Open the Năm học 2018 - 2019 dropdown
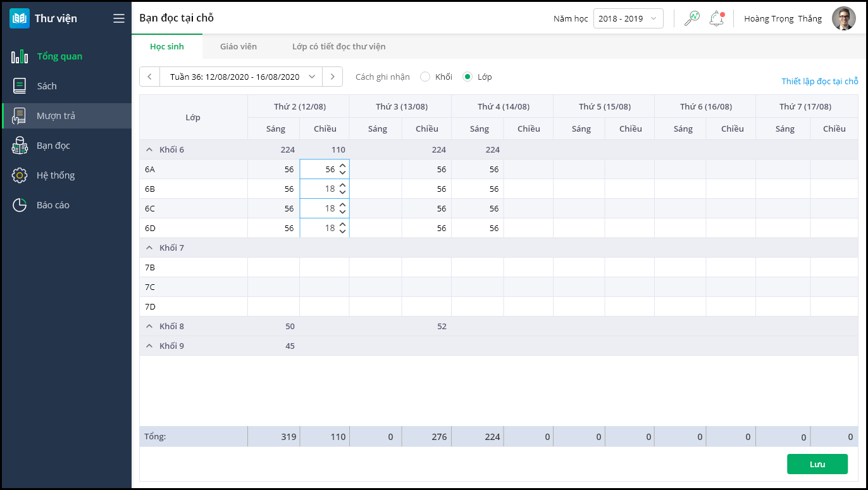Screen dimensions: 868x490 click(x=628, y=18)
